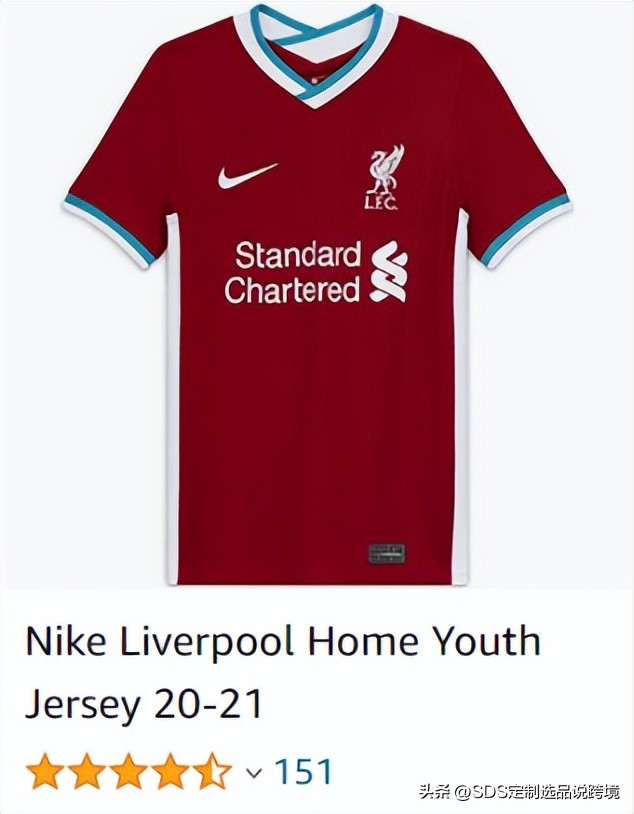Click the Standard Chartered sponsor emblem
This screenshot has height=814, width=634.
[389, 272]
